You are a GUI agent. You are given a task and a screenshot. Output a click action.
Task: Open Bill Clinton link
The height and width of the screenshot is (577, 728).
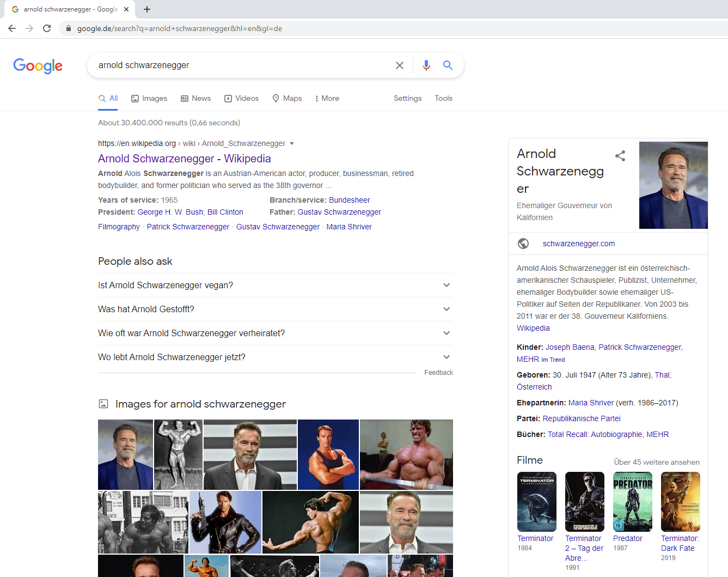(225, 212)
